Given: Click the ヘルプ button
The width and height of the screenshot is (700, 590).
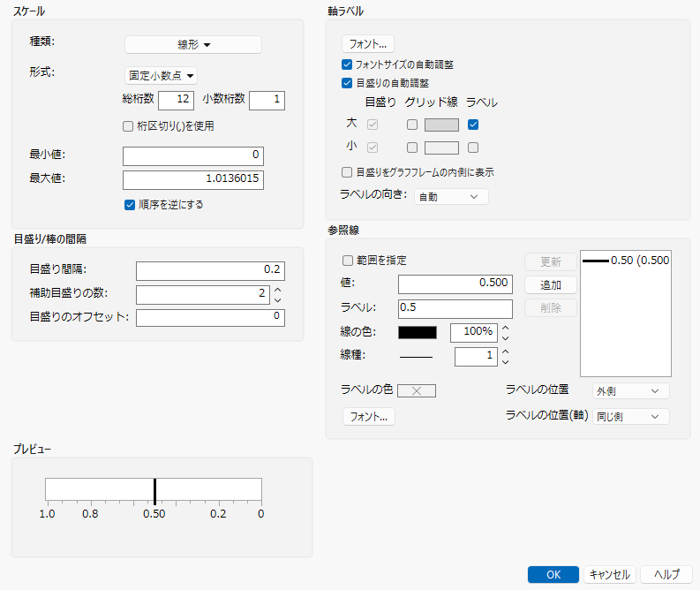Looking at the screenshot, I should point(666,575).
